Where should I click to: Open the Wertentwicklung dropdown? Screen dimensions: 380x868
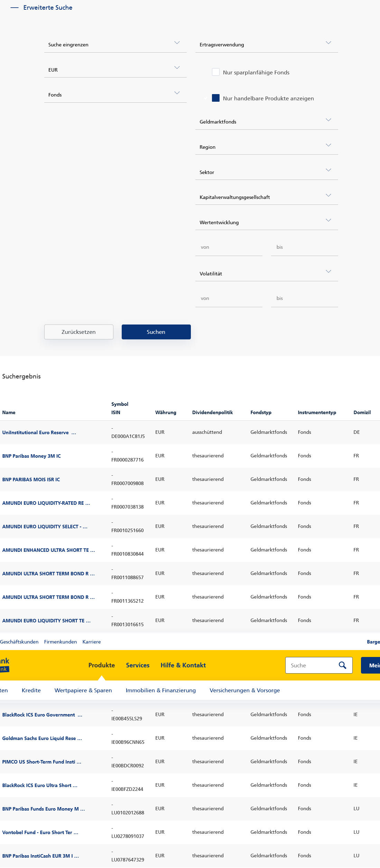(x=267, y=222)
